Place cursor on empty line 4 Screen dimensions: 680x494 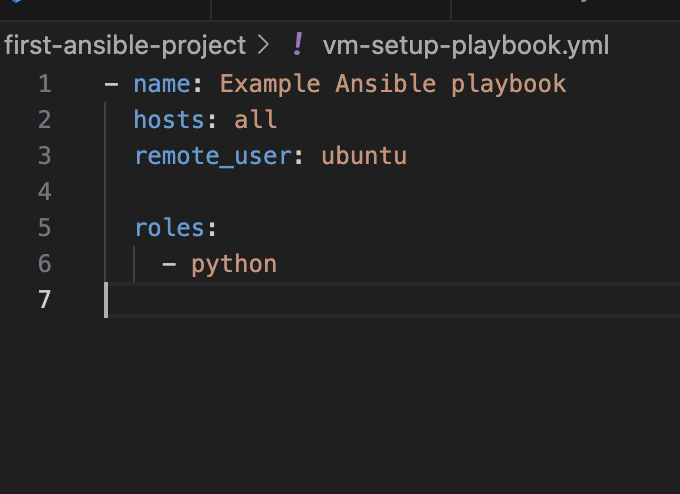390,192
